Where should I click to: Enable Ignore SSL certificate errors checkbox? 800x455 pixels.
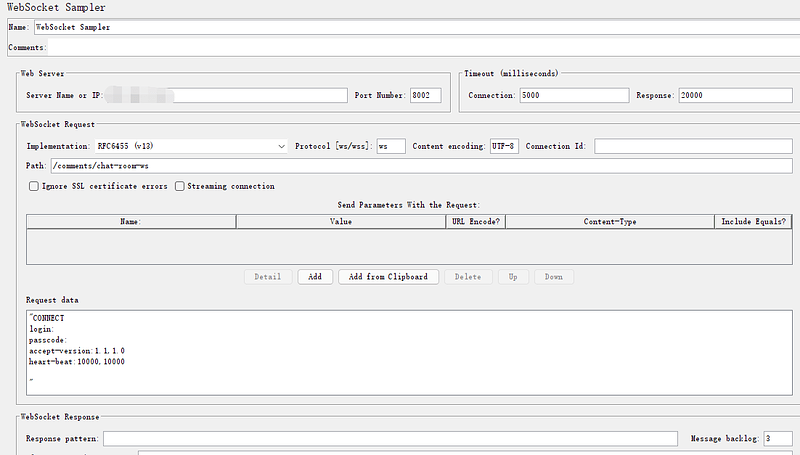[x=34, y=186]
